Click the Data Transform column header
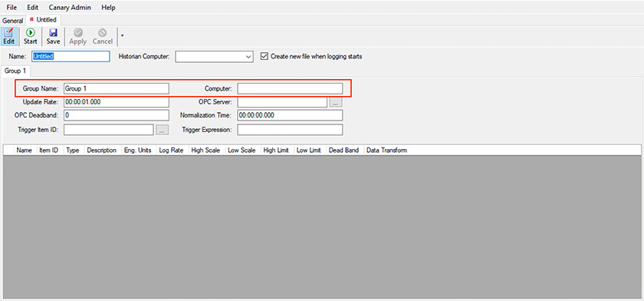The image size is (644, 301). (386, 150)
